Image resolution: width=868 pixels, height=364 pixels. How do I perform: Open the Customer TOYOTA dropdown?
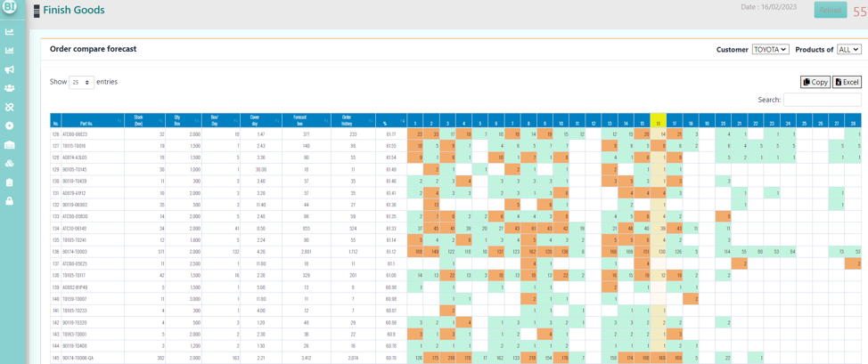click(770, 50)
